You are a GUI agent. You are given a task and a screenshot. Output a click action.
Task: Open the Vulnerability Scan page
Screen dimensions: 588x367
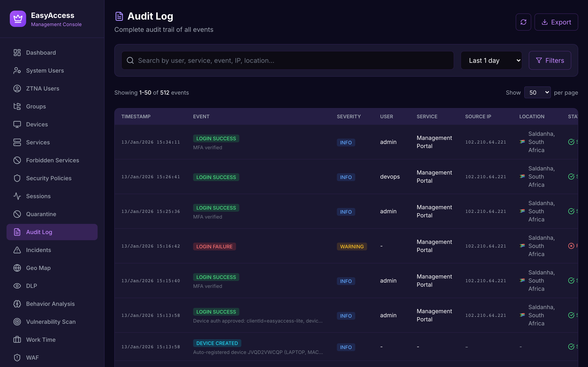[x=51, y=322]
